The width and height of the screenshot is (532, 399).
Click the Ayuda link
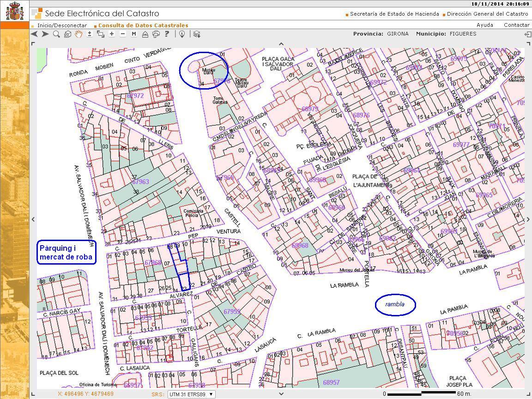pos(484,25)
